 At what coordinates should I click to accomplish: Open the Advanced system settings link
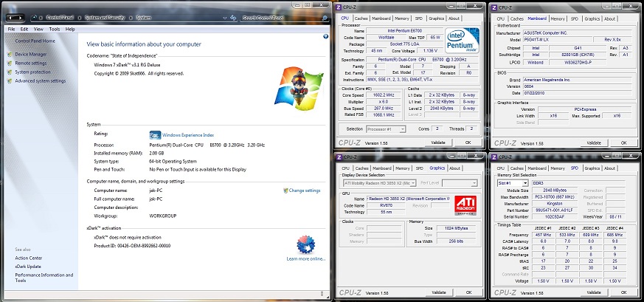tap(41, 80)
